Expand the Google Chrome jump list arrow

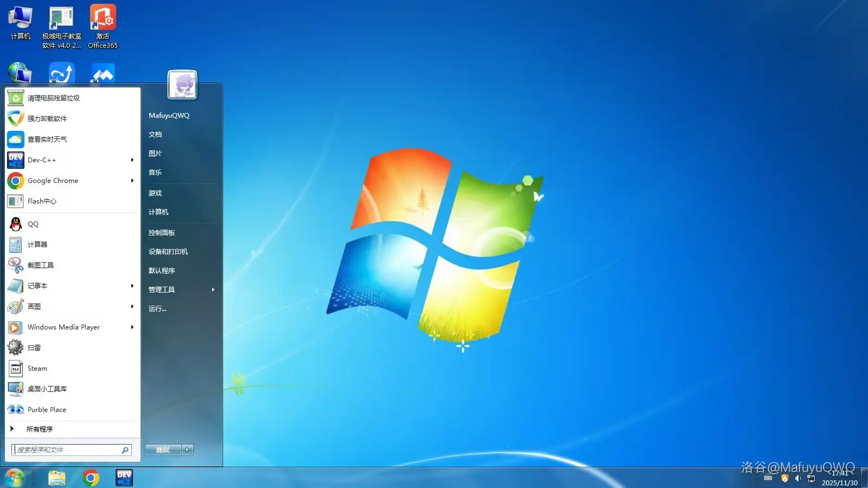(132, 181)
